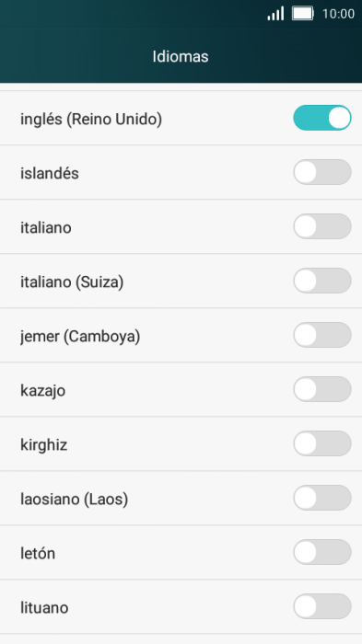This screenshot has width=362, height=644.
Task: Tap the jemer (Camboya) row label
Action: click(80, 337)
